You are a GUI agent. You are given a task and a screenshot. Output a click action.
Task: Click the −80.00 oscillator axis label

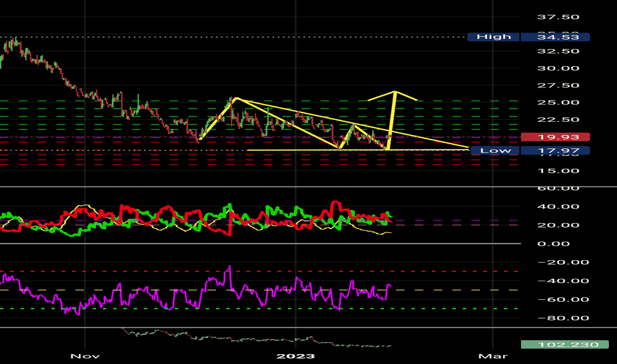pos(563,318)
